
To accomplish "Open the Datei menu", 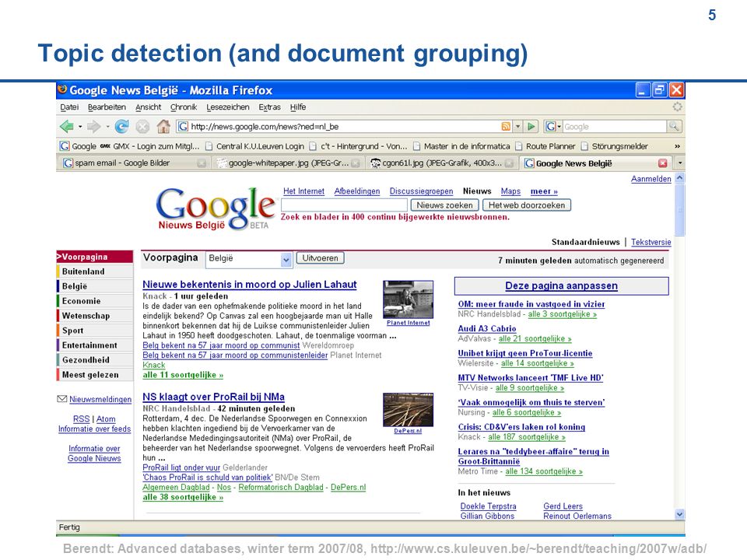I will point(69,107).
